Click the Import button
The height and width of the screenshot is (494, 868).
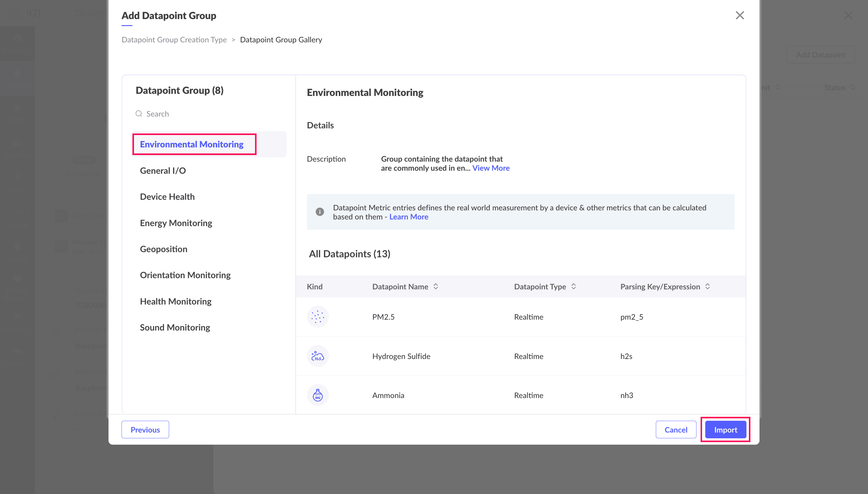725,430
